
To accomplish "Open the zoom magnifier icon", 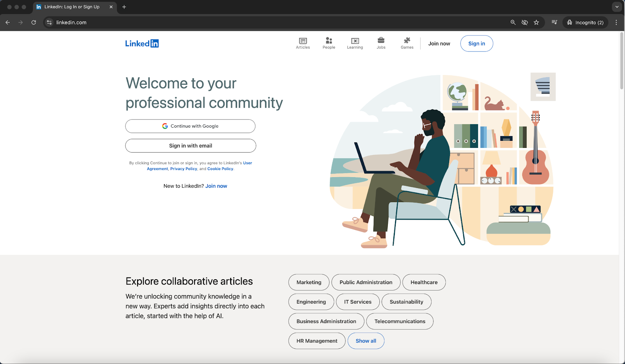I will click(513, 22).
